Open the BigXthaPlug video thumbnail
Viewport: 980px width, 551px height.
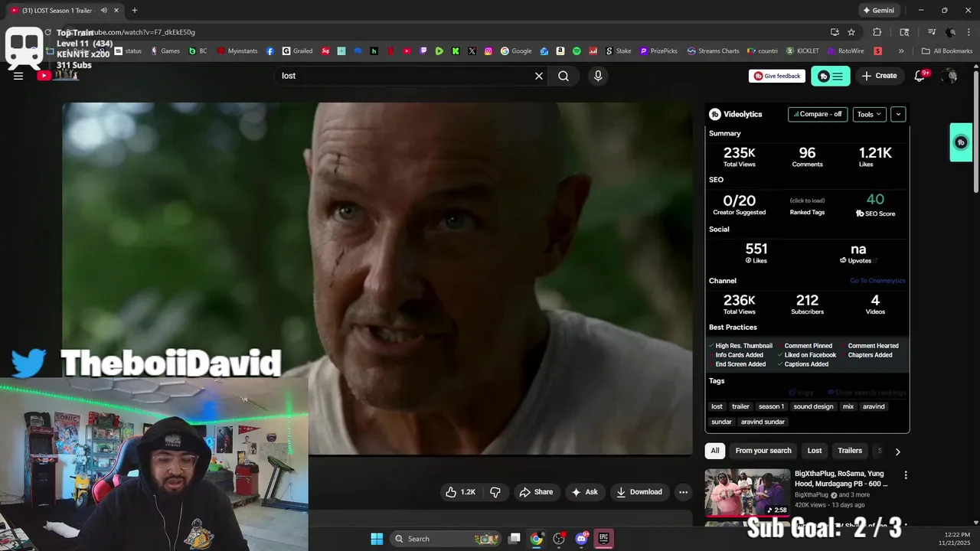[747, 493]
